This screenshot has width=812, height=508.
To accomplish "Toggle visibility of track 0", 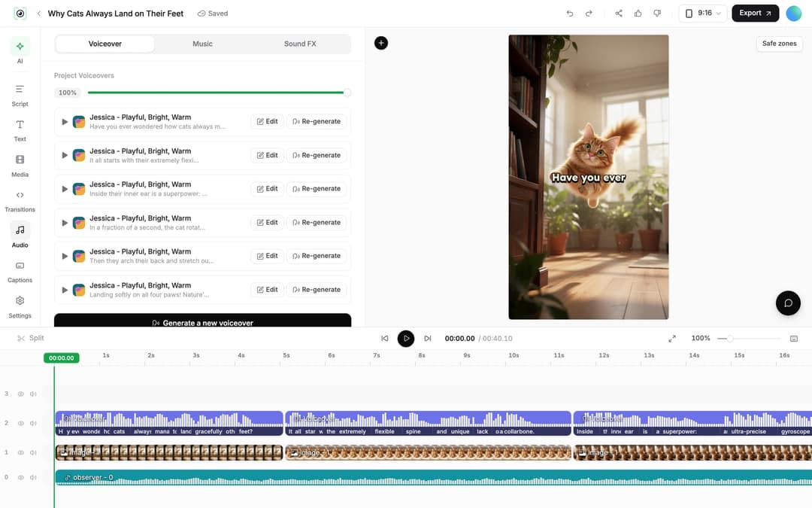I will [x=21, y=477].
